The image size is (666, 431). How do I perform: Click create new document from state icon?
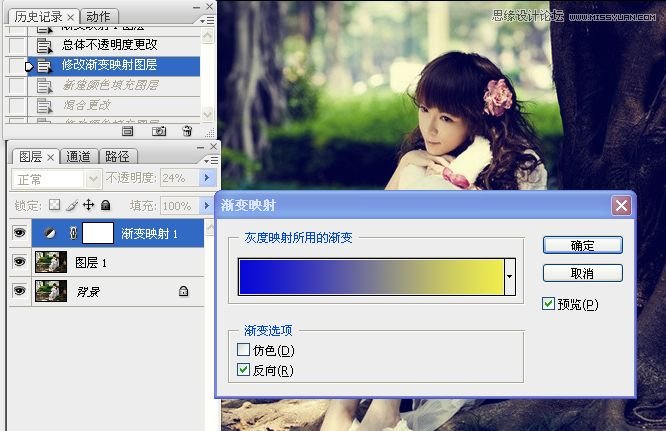pos(128,131)
